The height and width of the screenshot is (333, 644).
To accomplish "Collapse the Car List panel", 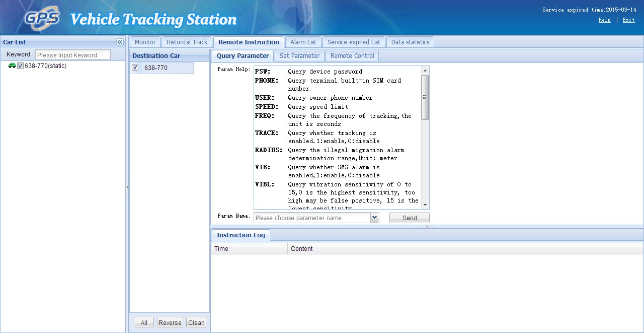I will click(x=120, y=42).
